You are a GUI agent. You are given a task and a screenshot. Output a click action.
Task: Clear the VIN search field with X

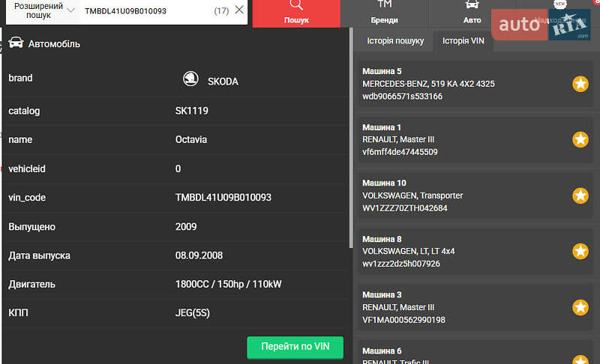click(x=239, y=10)
